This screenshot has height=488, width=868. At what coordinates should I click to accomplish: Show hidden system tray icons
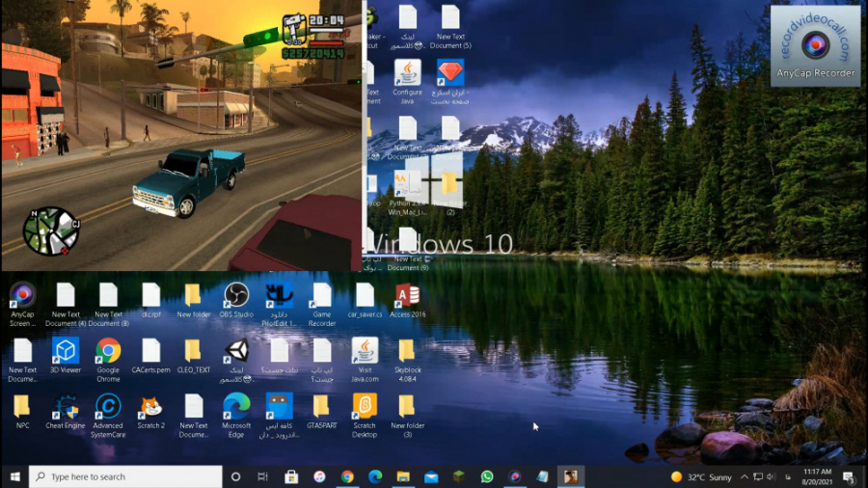coord(745,476)
